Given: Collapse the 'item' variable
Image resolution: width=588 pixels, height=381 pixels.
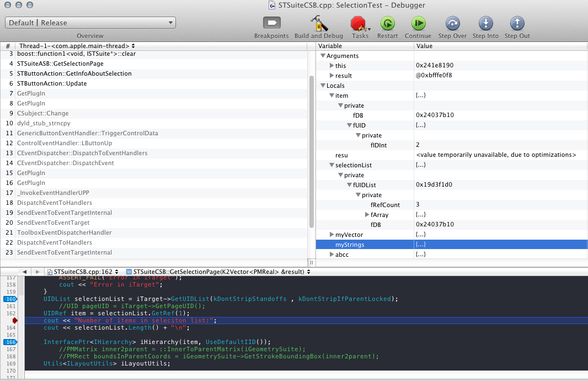Looking at the screenshot, I should click(332, 96).
